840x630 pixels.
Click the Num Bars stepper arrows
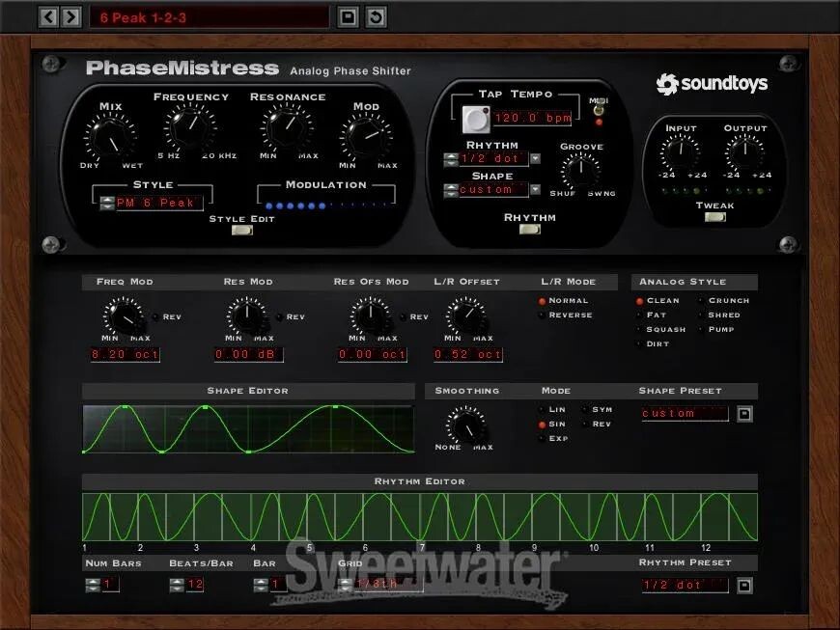tap(93, 584)
